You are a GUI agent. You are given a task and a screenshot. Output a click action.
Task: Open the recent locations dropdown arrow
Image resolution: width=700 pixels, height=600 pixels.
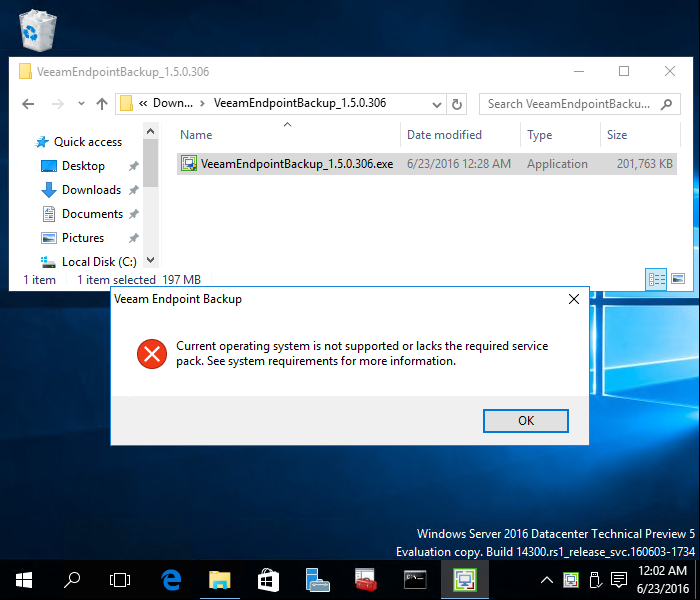click(81, 104)
